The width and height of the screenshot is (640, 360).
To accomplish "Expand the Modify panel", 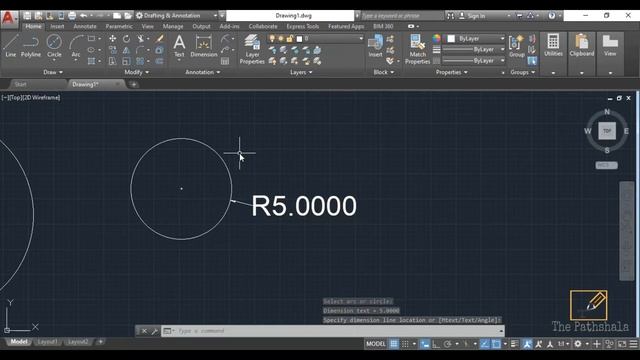I will point(136,72).
